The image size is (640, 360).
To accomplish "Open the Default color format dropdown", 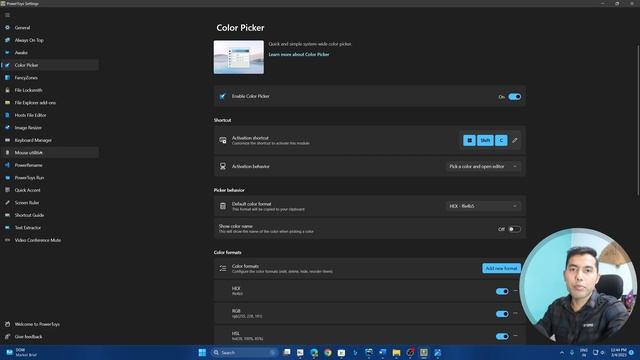I will point(483,207).
